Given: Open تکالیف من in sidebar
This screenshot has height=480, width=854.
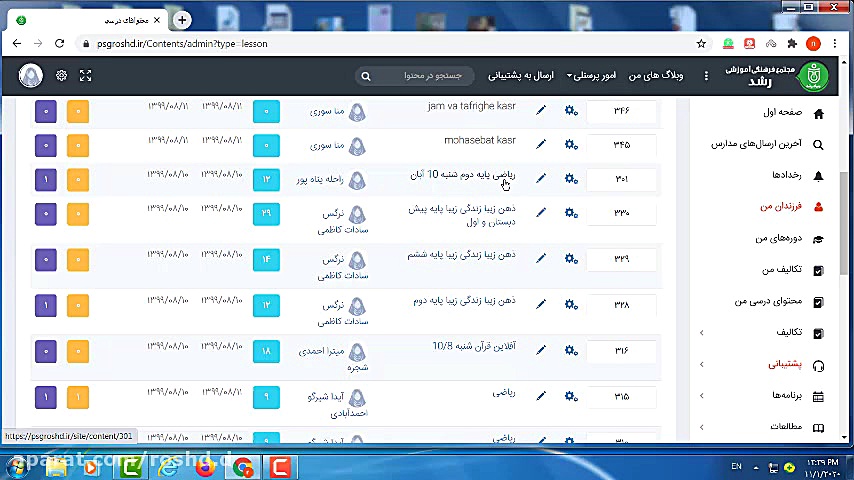Looking at the screenshot, I should 782,270.
